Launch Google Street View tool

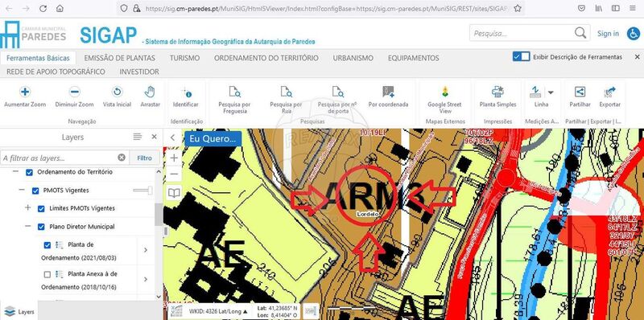point(445,100)
